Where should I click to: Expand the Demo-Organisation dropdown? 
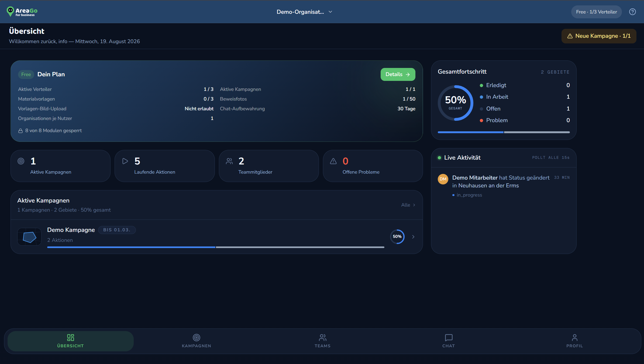(x=305, y=12)
